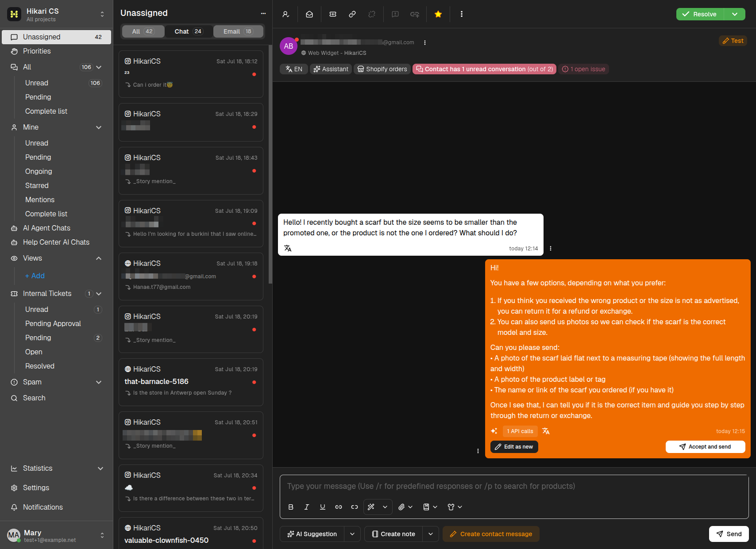Open the options dots beside customer message
This screenshot has height=549, width=756.
pos(551,248)
